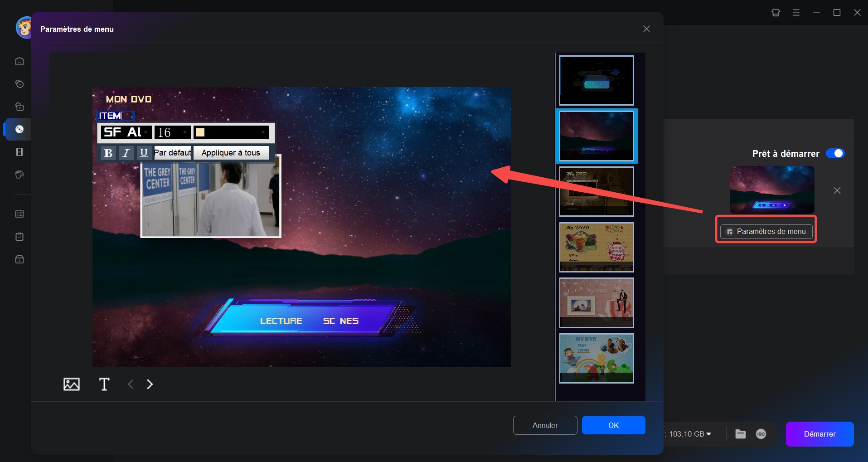Remove menu with X beside preview
Image resolution: width=868 pixels, height=462 pixels.
(837, 190)
